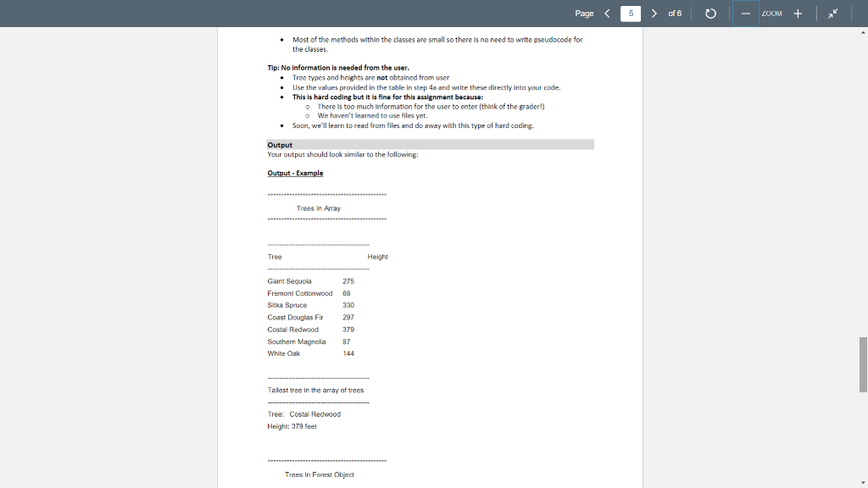
Task: Click the 'Height: 379 feet' line
Action: point(292,427)
